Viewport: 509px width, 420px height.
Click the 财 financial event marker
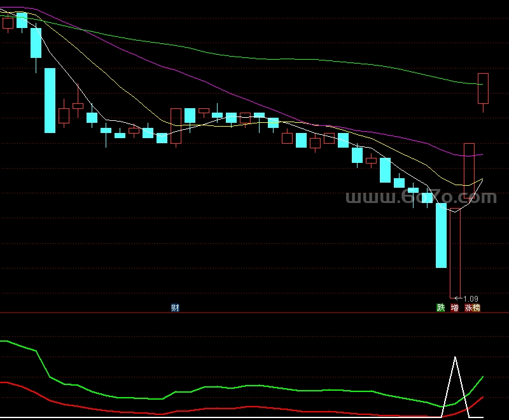point(175,308)
